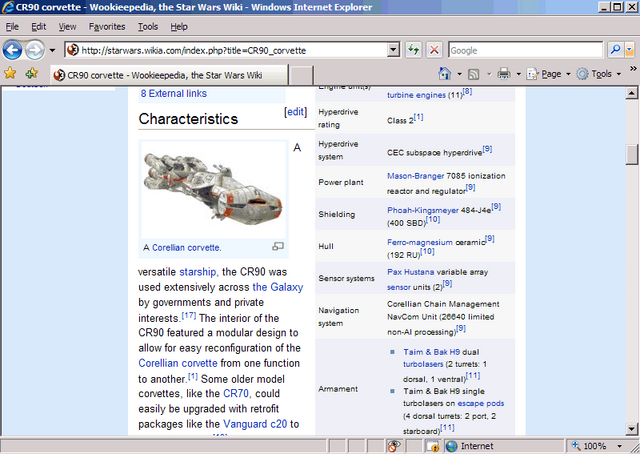Follow the 'Phoah-Kingsmeyer' shielding link
This screenshot has width=640, height=454.
coord(423,210)
